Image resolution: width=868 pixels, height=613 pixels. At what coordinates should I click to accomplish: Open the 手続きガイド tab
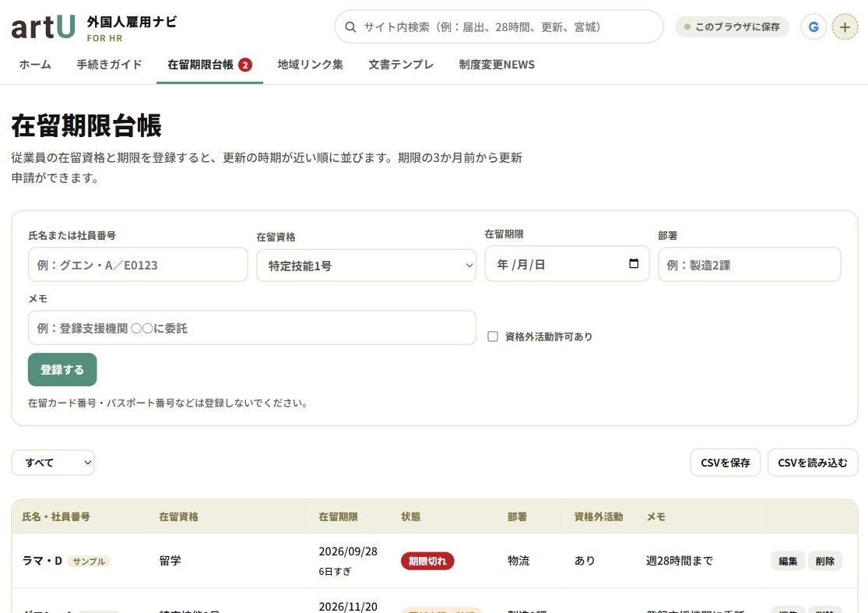109,65
